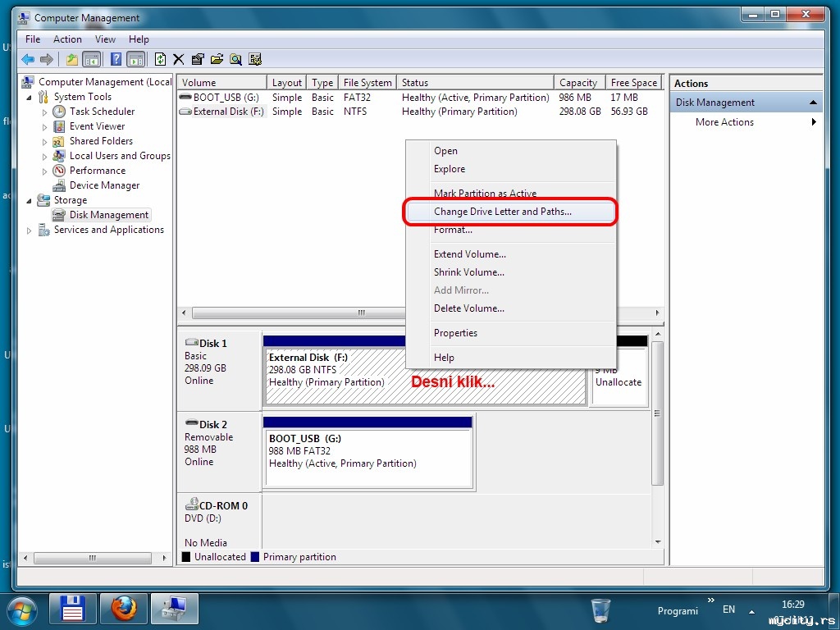
Task: Expand the Performance node arrow
Action: pos(44,171)
